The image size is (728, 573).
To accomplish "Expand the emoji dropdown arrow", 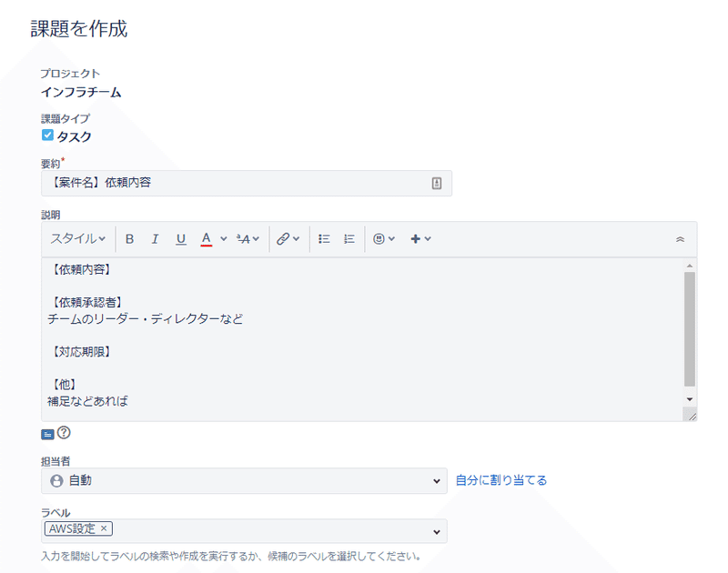I will point(391,239).
